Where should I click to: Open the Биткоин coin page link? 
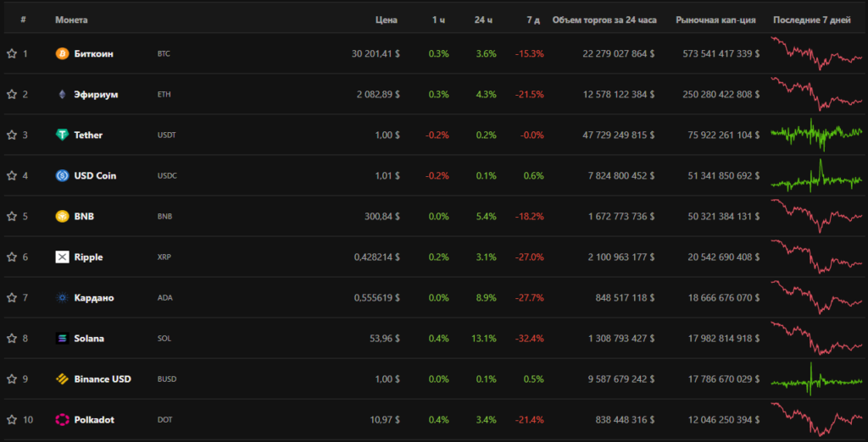click(93, 53)
